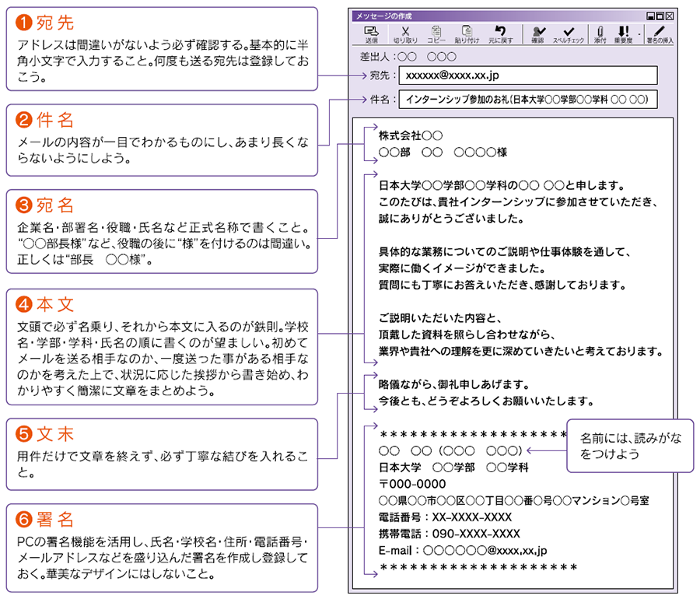Open the 重要度 priority dropdown arrow
Image resolution: width=700 pixels, height=599 pixels.
pos(639,34)
